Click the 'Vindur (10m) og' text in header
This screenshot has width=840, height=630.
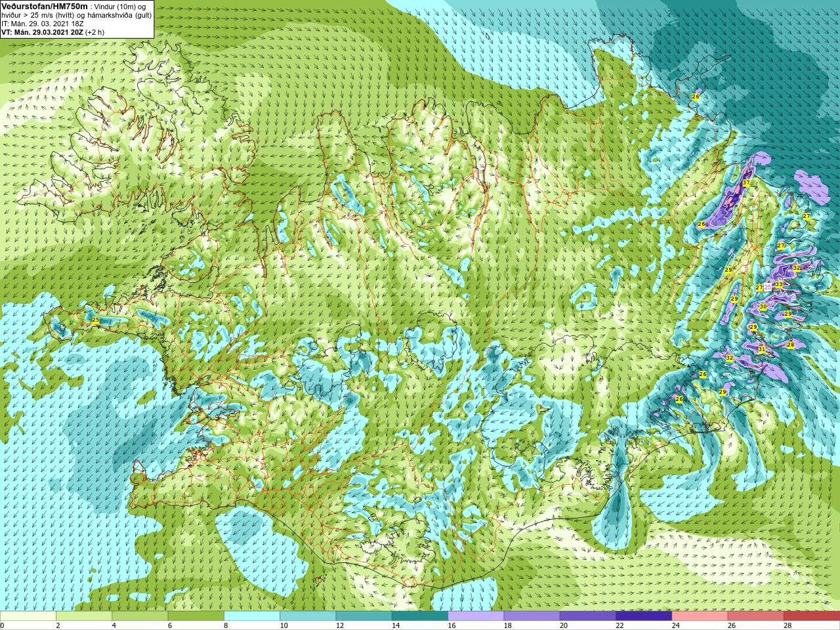(x=121, y=7)
